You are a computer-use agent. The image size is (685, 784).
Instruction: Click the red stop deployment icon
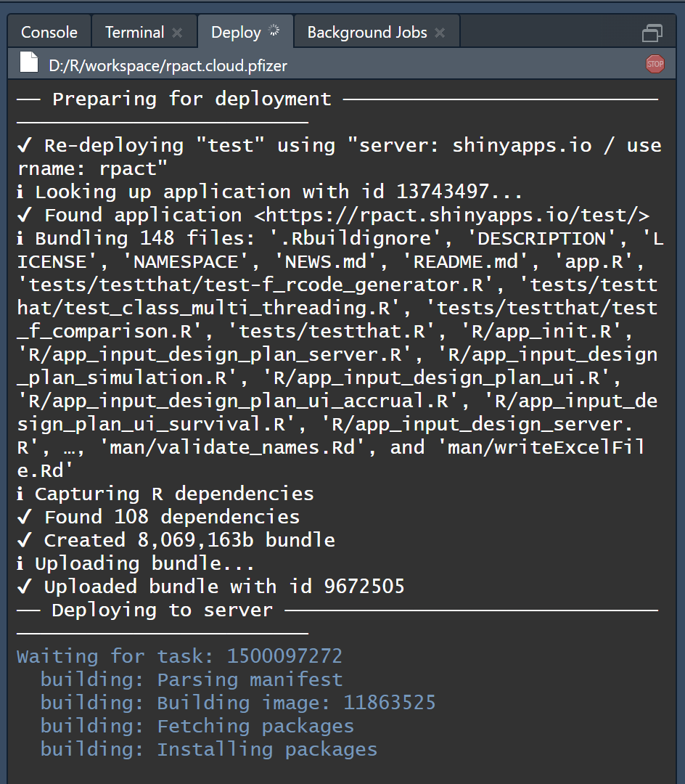[655, 64]
